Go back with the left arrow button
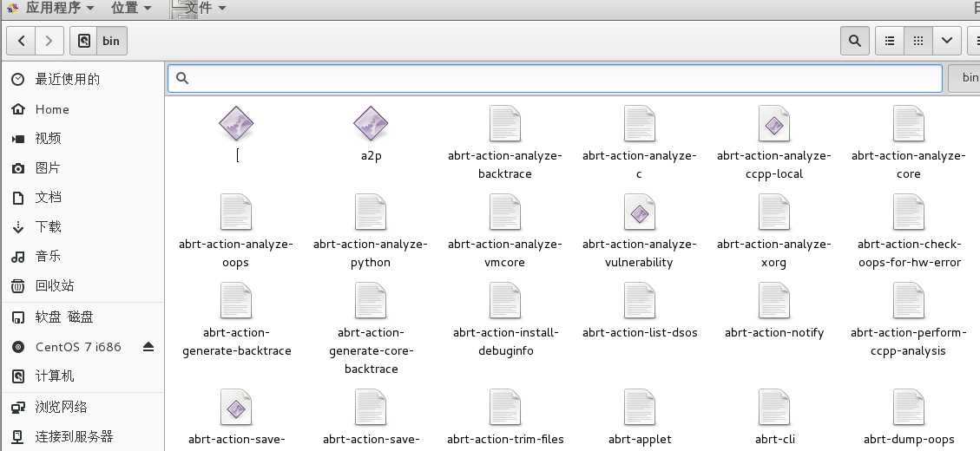This screenshot has height=451, width=980. click(x=21, y=42)
